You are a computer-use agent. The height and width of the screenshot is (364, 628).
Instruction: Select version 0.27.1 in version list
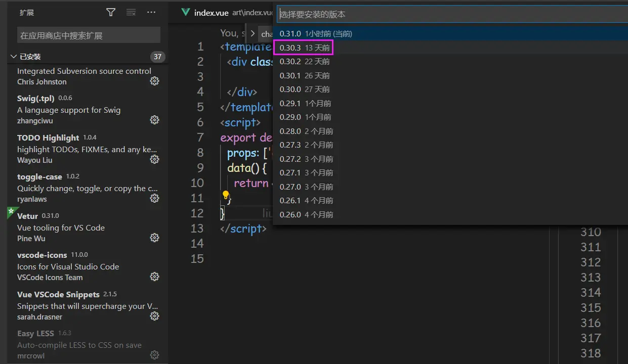tap(450, 172)
